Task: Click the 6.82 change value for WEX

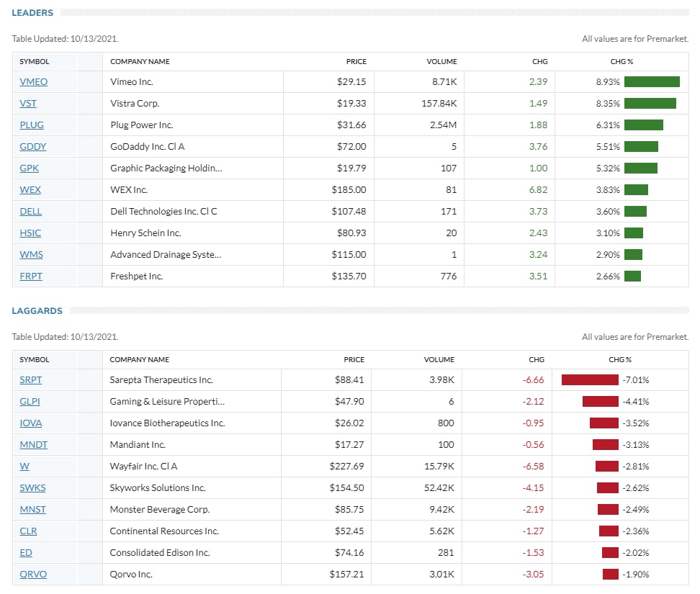Action: (x=539, y=189)
